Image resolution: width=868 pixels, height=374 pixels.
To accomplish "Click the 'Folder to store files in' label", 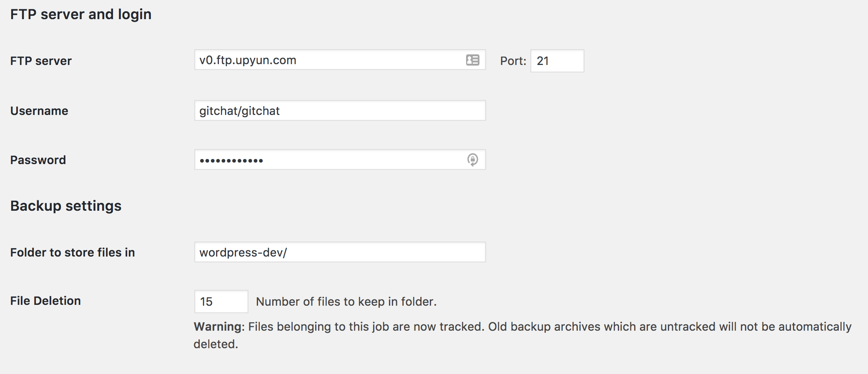I will 73,252.
